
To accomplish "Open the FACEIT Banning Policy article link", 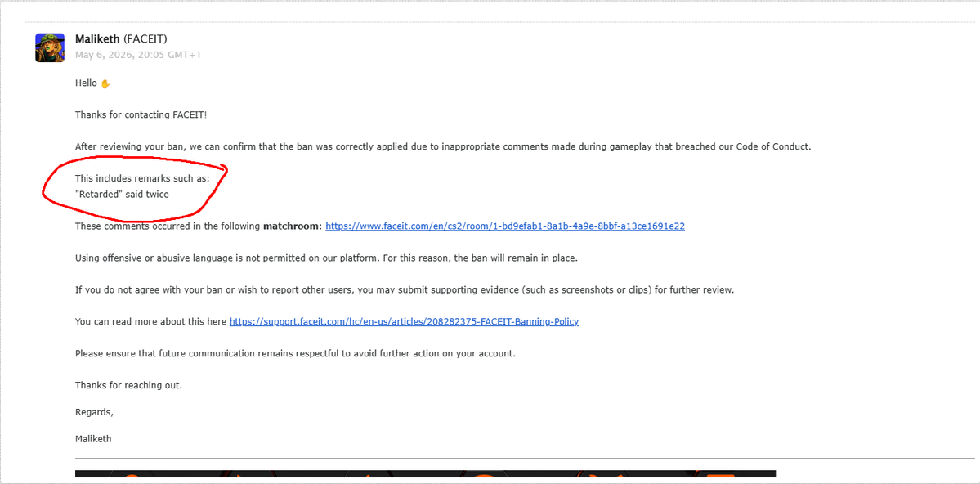I will [404, 321].
